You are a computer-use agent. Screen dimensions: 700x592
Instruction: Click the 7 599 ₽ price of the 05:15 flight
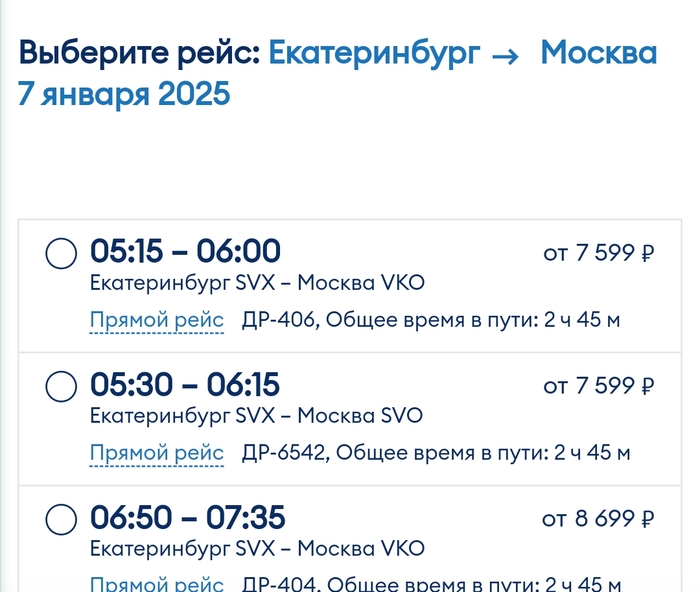click(x=598, y=253)
